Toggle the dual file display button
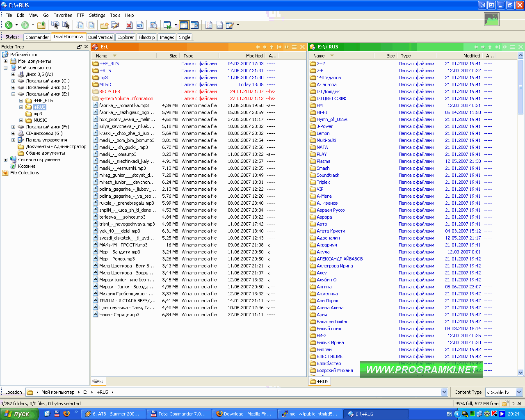The image size is (525, 420). pyautogui.click(x=184, y=25)
